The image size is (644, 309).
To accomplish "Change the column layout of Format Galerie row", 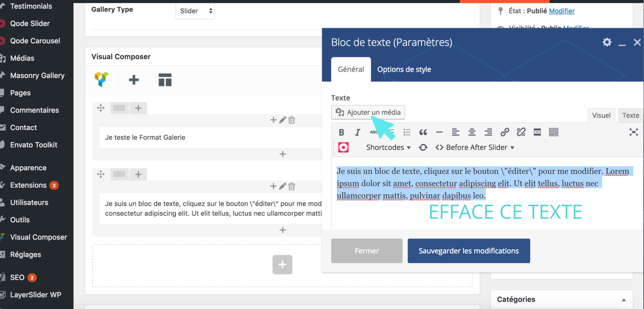I will (x=120, y=108).
